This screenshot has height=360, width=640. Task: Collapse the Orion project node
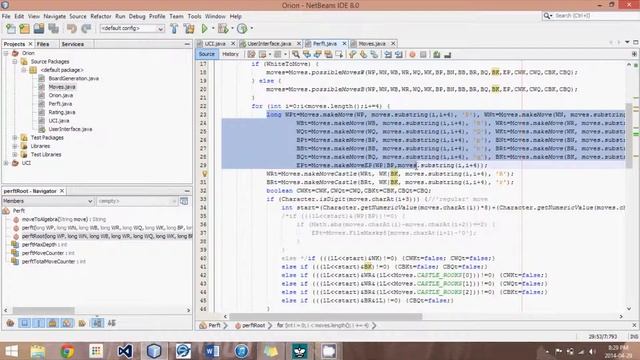6,53
